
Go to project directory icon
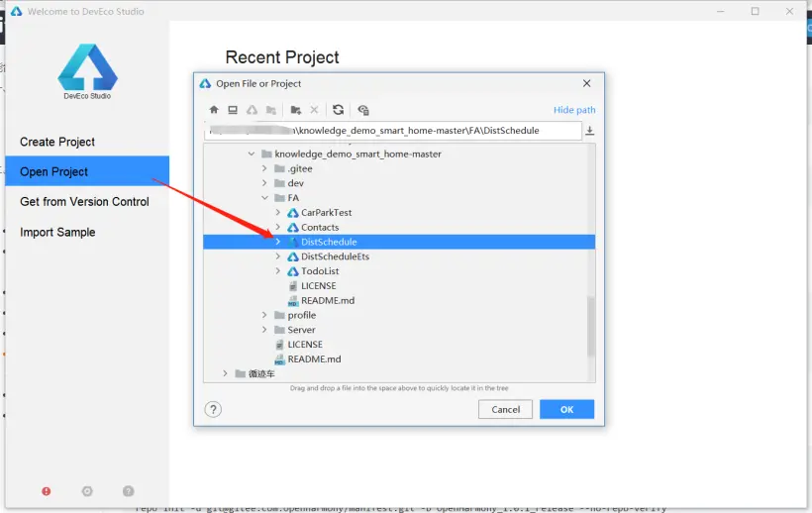[x=252, y=110]
